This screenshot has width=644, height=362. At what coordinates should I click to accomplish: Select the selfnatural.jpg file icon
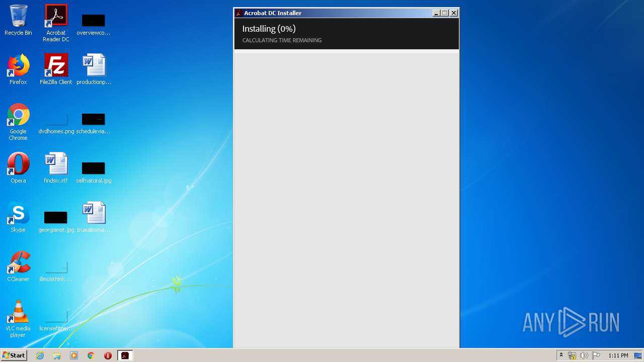tap(94, 172)
